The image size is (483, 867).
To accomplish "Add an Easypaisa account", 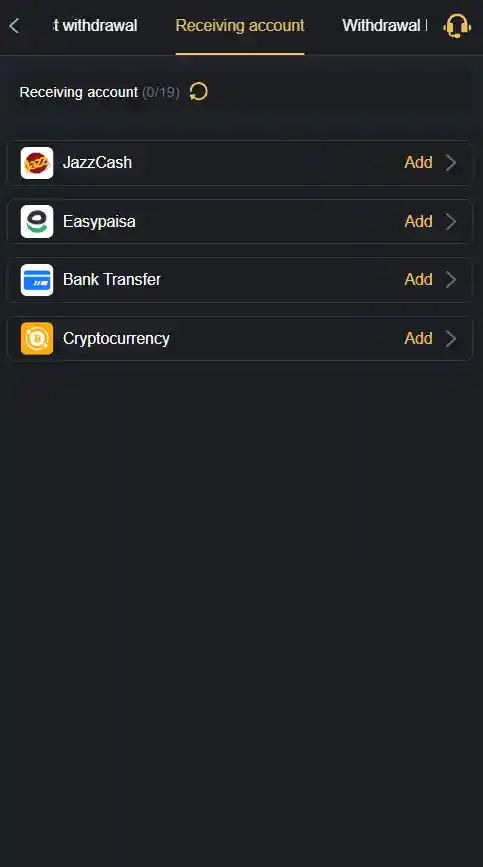I will 418,221.
